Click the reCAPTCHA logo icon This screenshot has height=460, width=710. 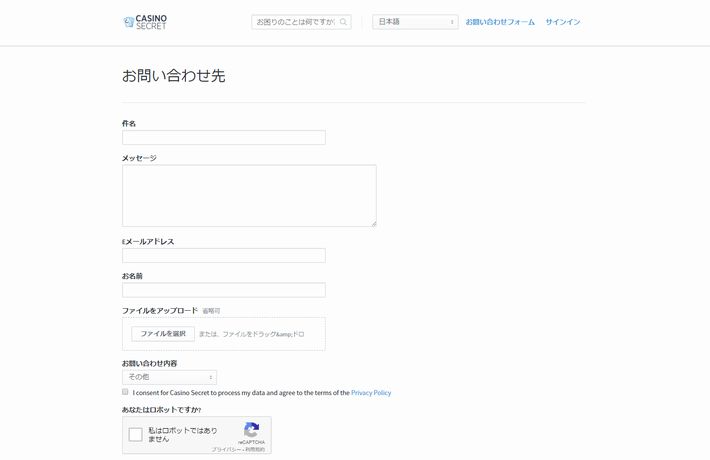click(x=251, y=430)
